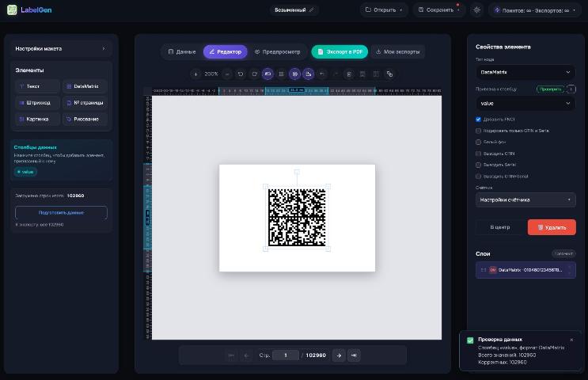Click the green Проверить button

click(550, 89)
